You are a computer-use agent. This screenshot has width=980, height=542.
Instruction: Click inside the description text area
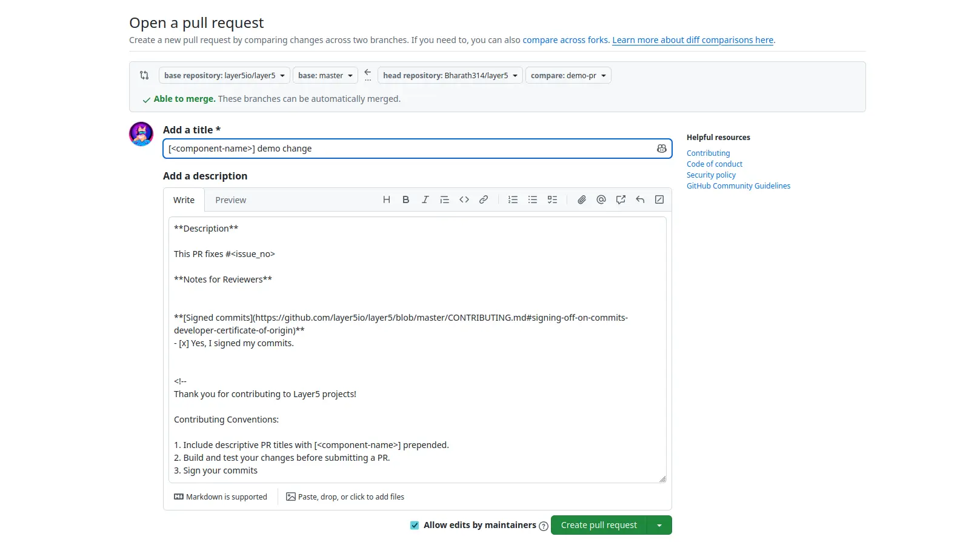(418, 350)
